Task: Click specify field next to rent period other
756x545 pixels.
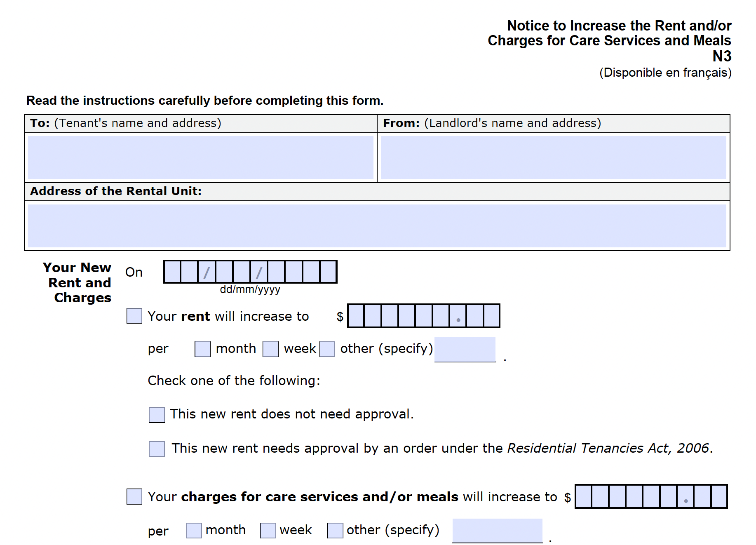Action: point(465,349)
